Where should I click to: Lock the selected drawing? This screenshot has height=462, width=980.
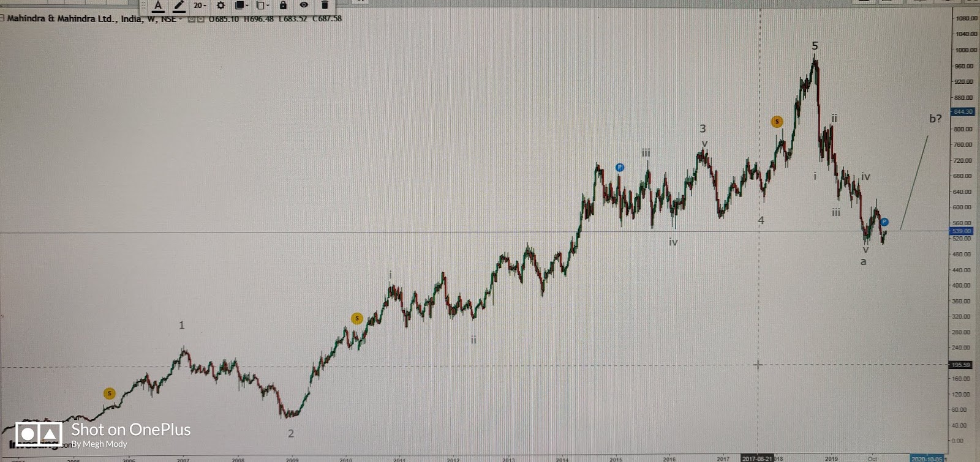click(283, 5)
